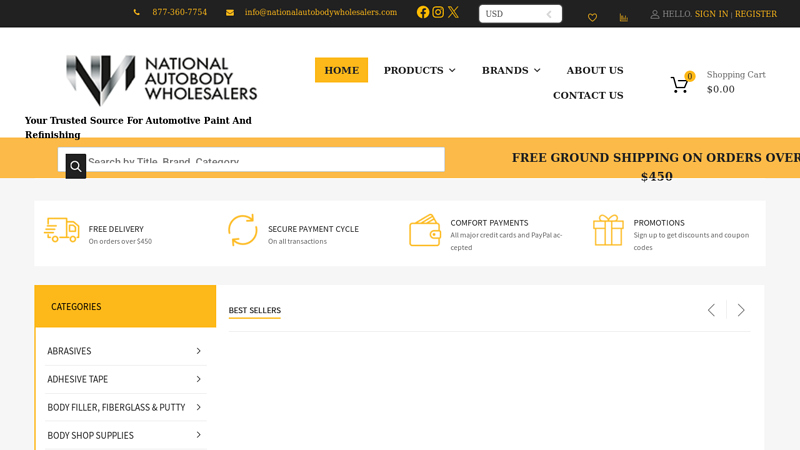Click the Comfort Payments heading
This screenshot has width=800, height=450.
tap(489, 223)
